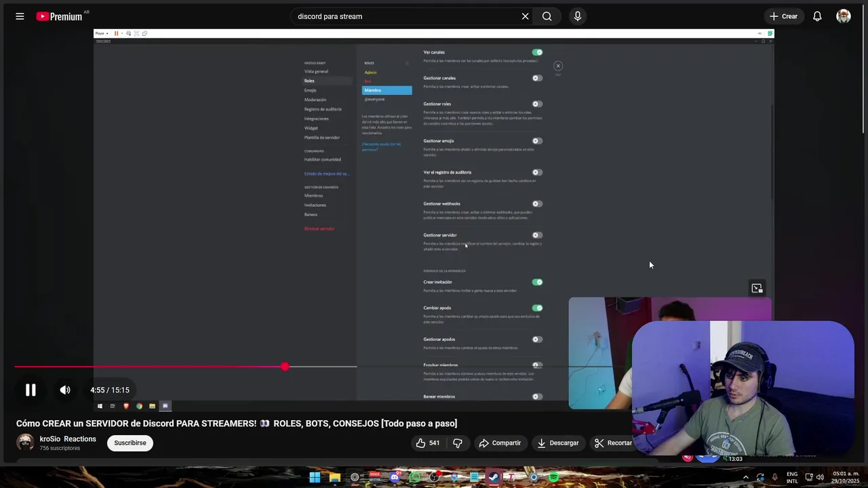Toggle 'Crear invitación' switch in video
The image size is (868, 488).
pos(537,282)
